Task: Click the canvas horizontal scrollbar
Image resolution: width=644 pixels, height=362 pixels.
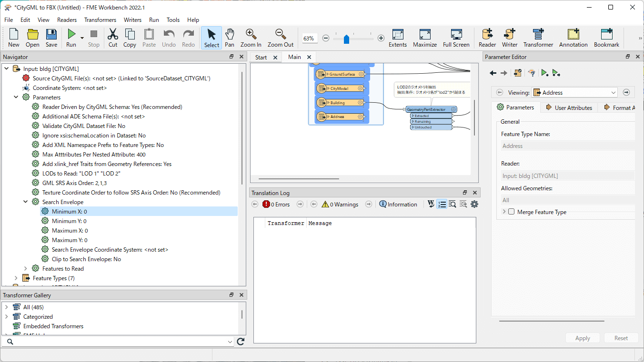Action: 299,179
